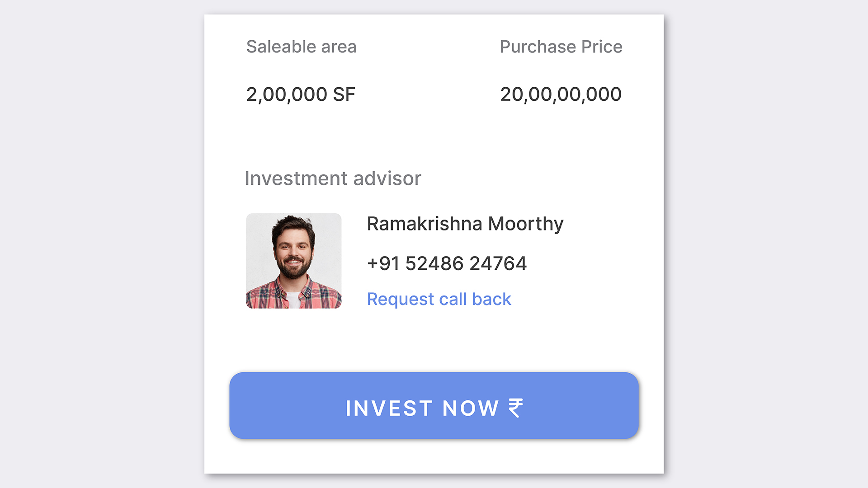Click the first name Ramakrishna
868x488 pixels.
coord(425,224)
